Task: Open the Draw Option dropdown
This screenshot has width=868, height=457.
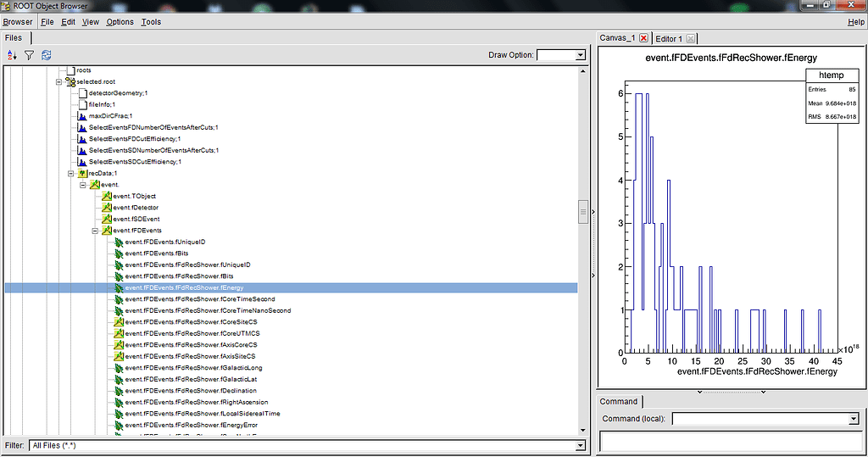Action: point(580,55)
